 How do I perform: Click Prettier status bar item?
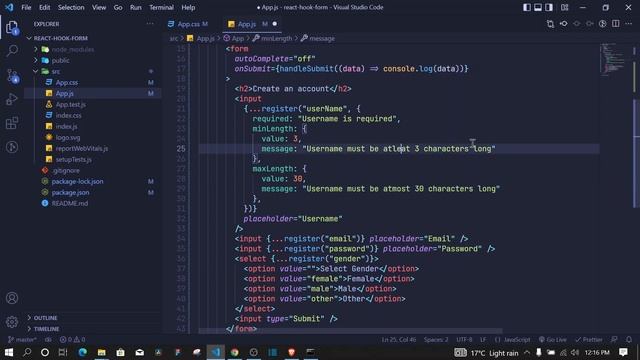click(589, 340)
